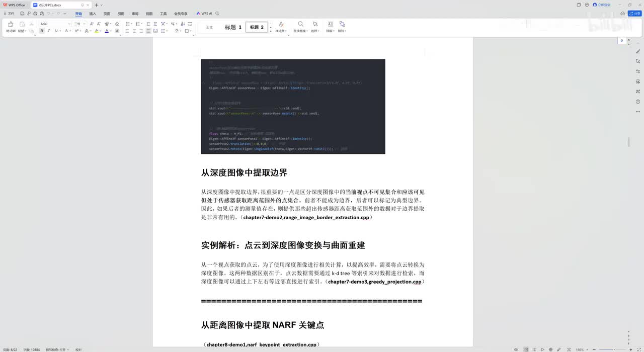The image size is (644, 352).
Task: Center align the paragraph
Action: point(134,31)
